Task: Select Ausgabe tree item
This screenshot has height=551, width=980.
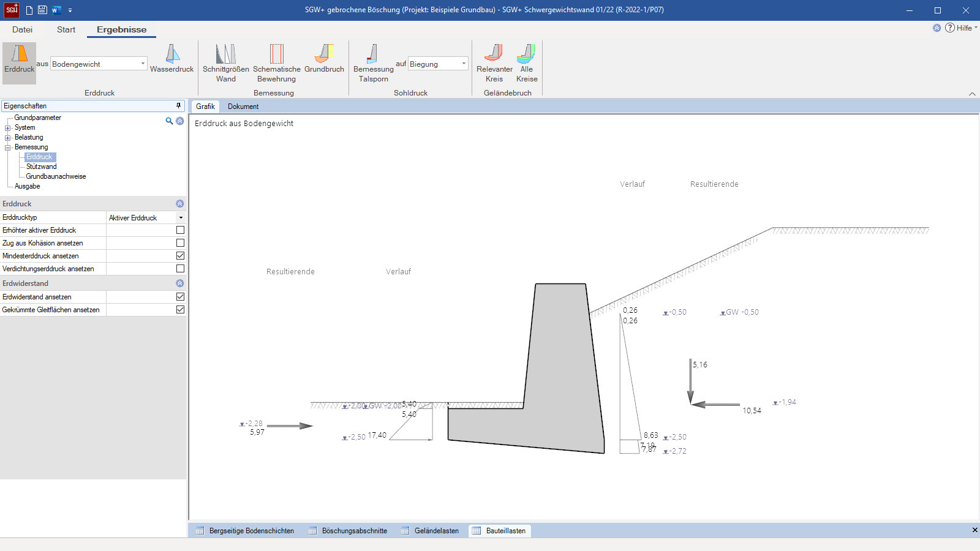Action: pyautogui.click(x=27, y=186)
